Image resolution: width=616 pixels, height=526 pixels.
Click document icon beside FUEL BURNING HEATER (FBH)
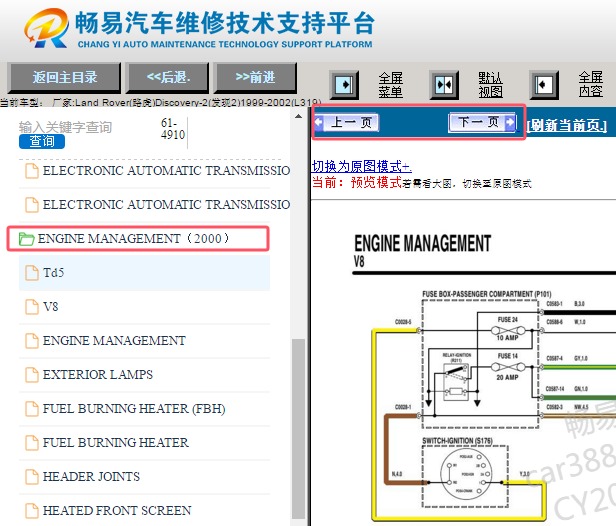32,409
